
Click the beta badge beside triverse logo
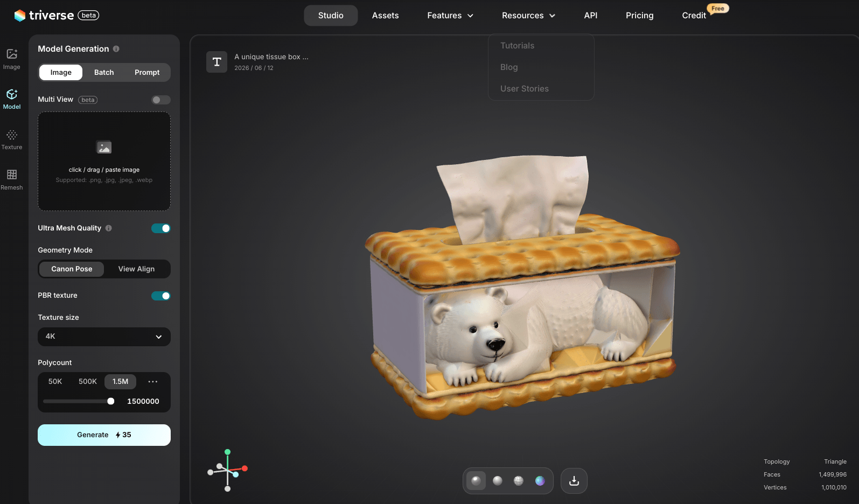tap(89, 15)
